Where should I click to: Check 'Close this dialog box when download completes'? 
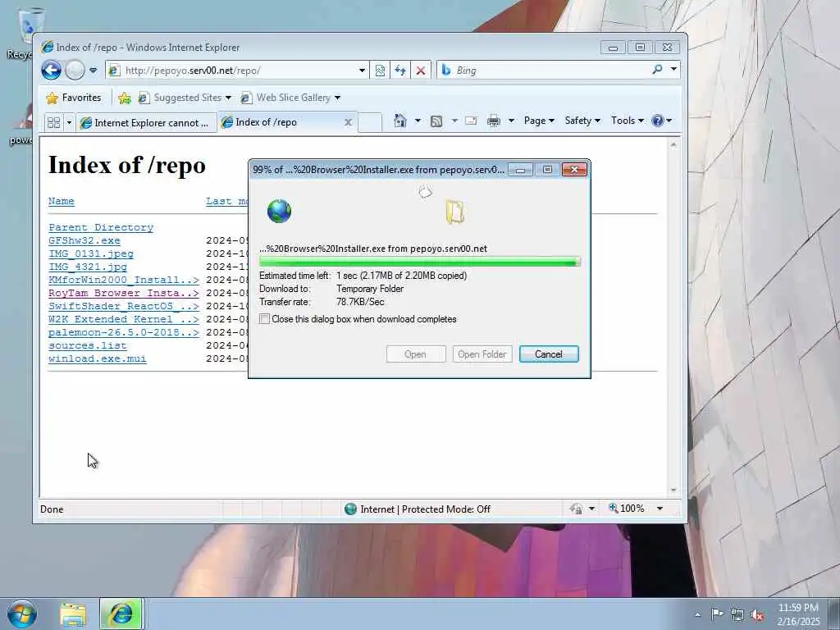(x=264, y=319)
